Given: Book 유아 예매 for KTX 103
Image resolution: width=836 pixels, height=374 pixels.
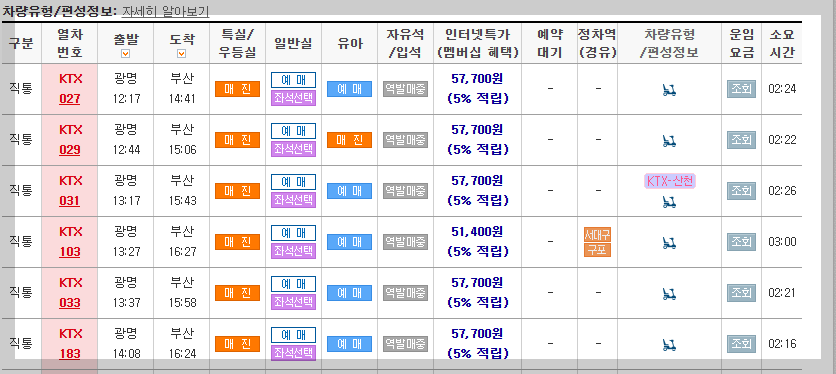Looking at the screenshot, I should coord(349,242).
